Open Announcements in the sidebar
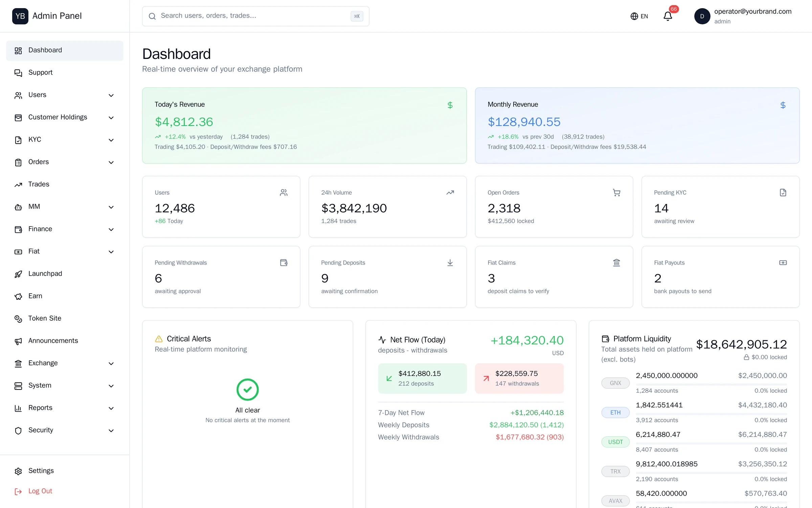The height and width of the screenshot is (508, 812). coord(65,341)
